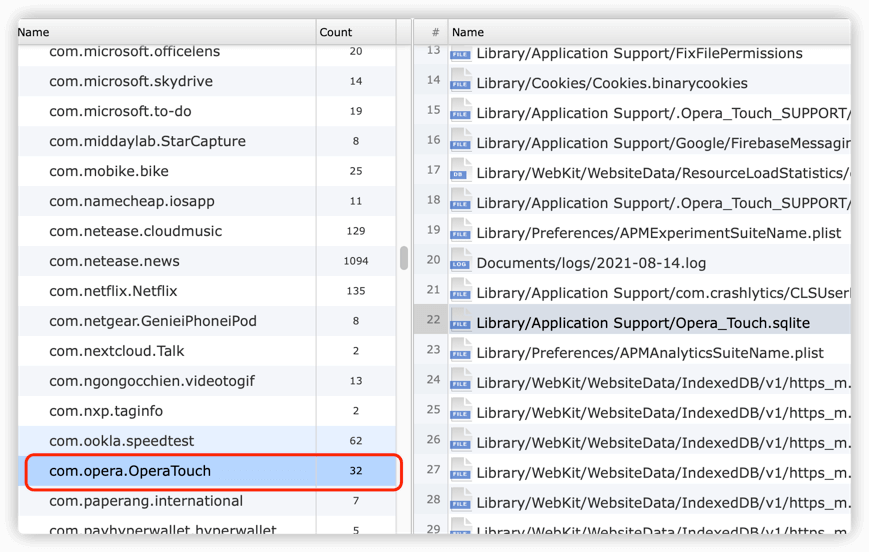
Task: Click file icon in row 18
Action: pyautogui.click(x=460, y=202)
